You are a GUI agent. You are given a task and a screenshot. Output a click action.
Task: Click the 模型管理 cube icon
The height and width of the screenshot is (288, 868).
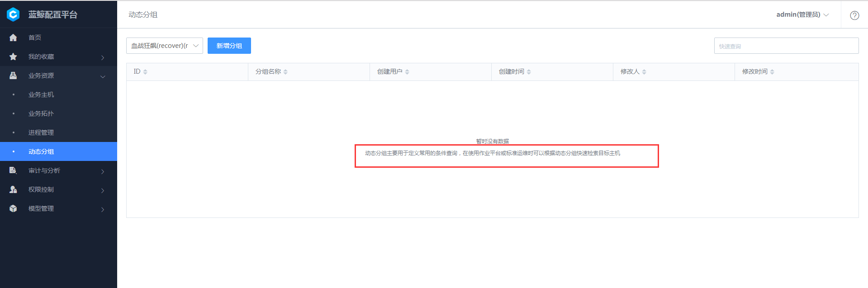point(13,208)
